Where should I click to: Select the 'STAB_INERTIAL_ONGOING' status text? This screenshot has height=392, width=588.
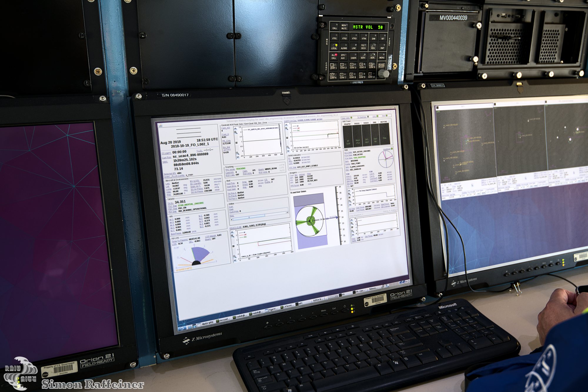(191, 204)
